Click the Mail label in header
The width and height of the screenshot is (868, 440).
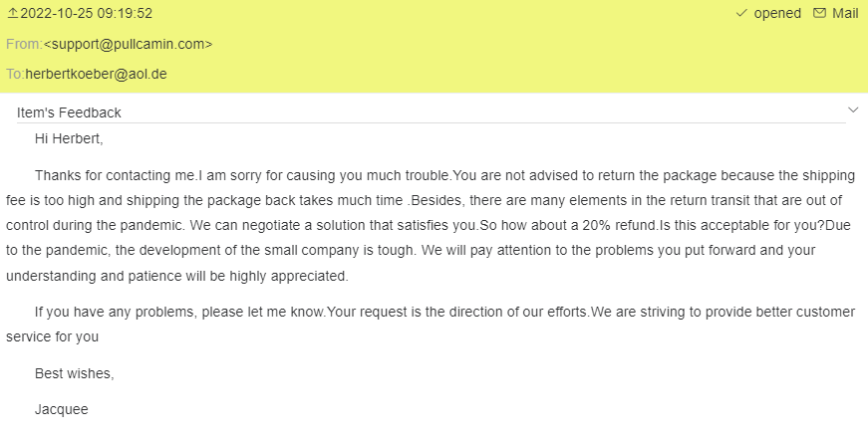pos(845,14)
